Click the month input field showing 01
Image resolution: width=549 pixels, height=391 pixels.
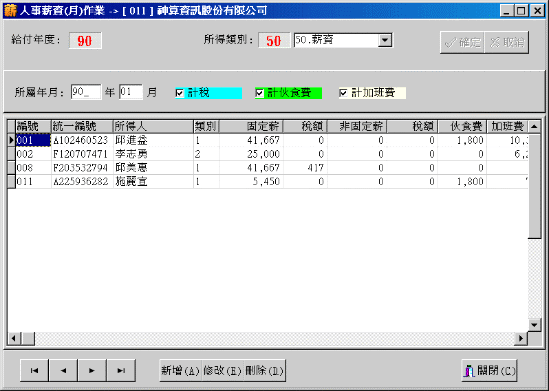(131, 92)
